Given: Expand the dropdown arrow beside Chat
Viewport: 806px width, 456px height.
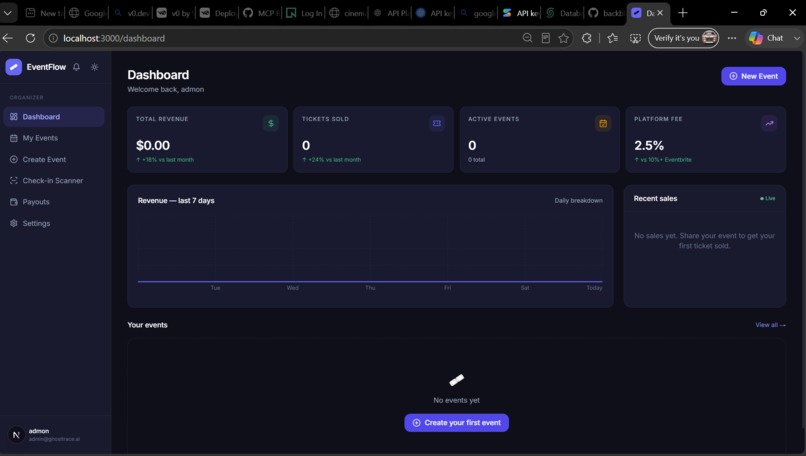Looking at the screenshot, I should click(x=797, y=38).
